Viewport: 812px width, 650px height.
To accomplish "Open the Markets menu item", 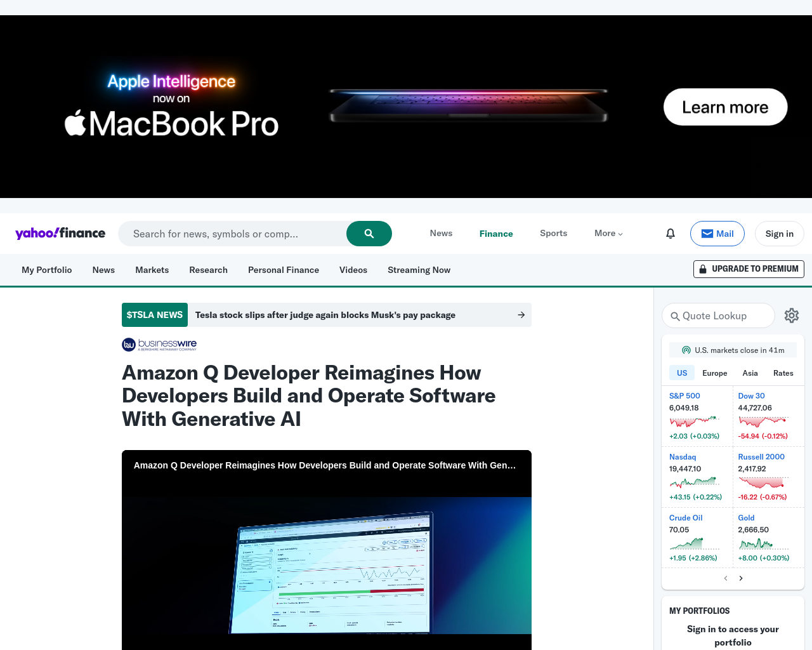I will (x=152, y=270).
